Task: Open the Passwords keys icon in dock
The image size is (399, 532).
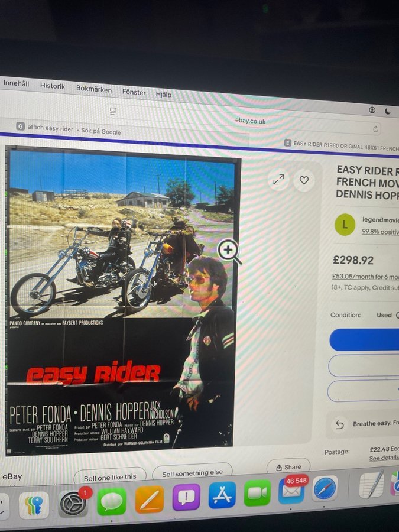Action: 34,505
